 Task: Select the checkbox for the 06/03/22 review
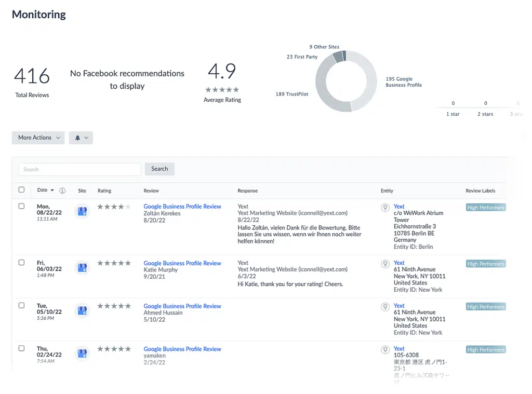21,263
